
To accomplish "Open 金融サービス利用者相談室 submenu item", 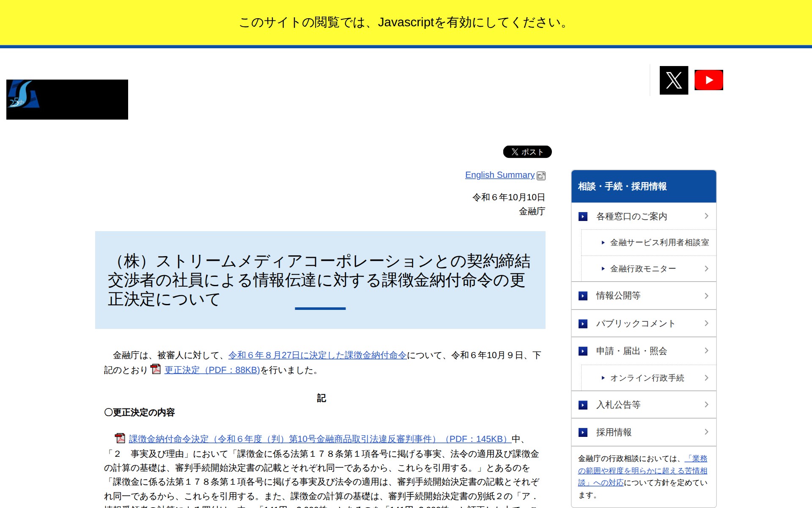I will tap(659, 243).
